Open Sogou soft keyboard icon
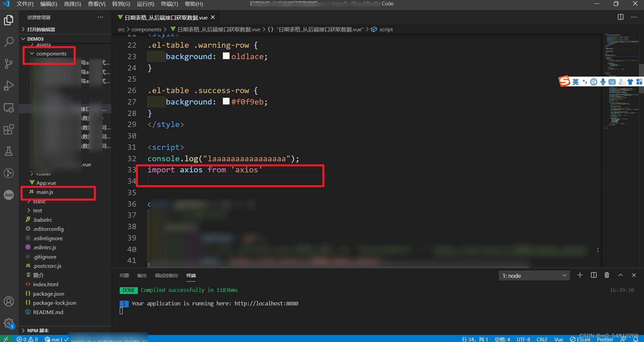Image resolution: width=644 pixels, height=342 pixels. coord(612,82)
